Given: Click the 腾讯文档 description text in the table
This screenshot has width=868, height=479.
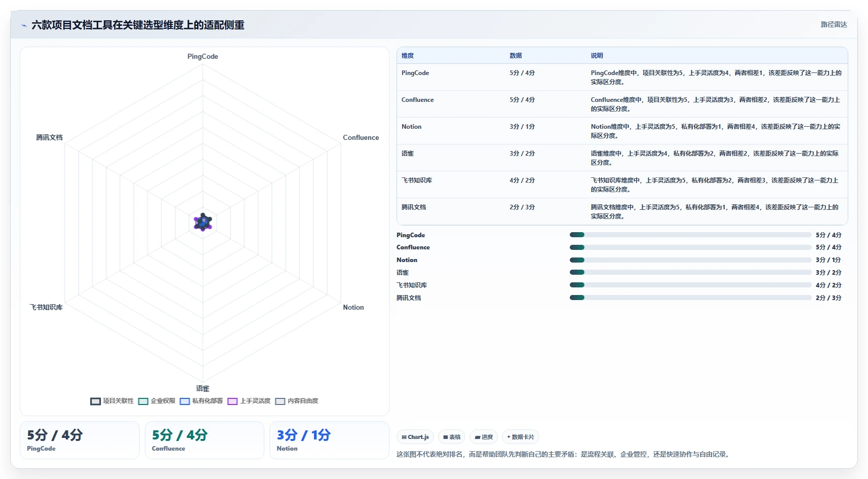Looking at the screenshot, I should coord(715,212).
